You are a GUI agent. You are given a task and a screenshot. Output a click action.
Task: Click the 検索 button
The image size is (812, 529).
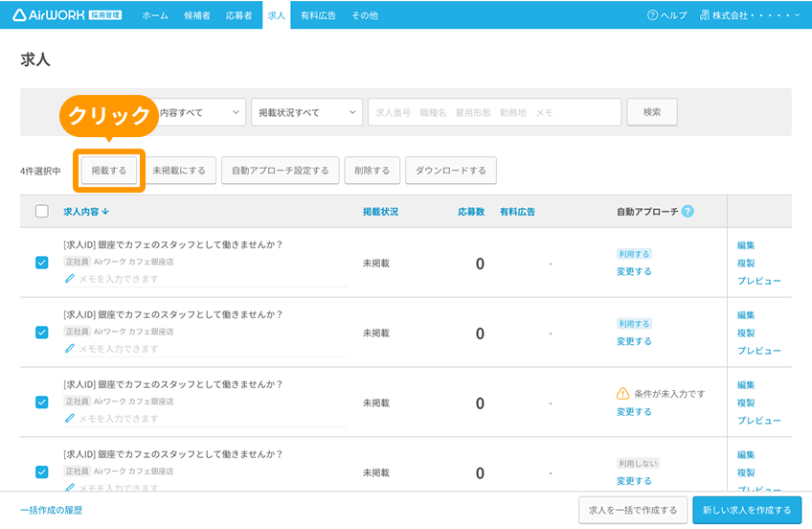click(x=652, y=112)
